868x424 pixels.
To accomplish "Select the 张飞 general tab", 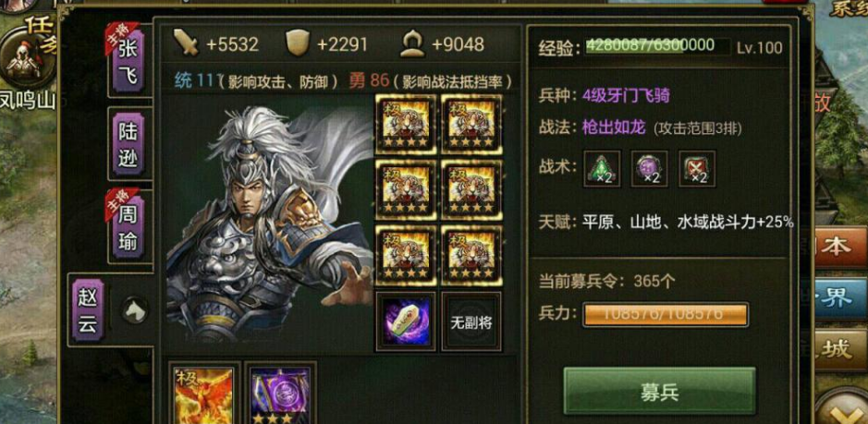I will (x=129, y=61).
